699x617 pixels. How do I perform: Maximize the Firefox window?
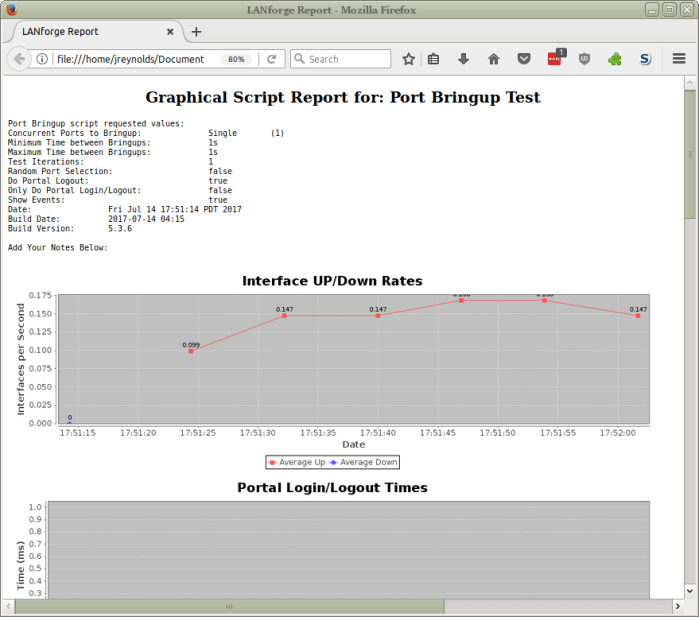tap(669, 9)
